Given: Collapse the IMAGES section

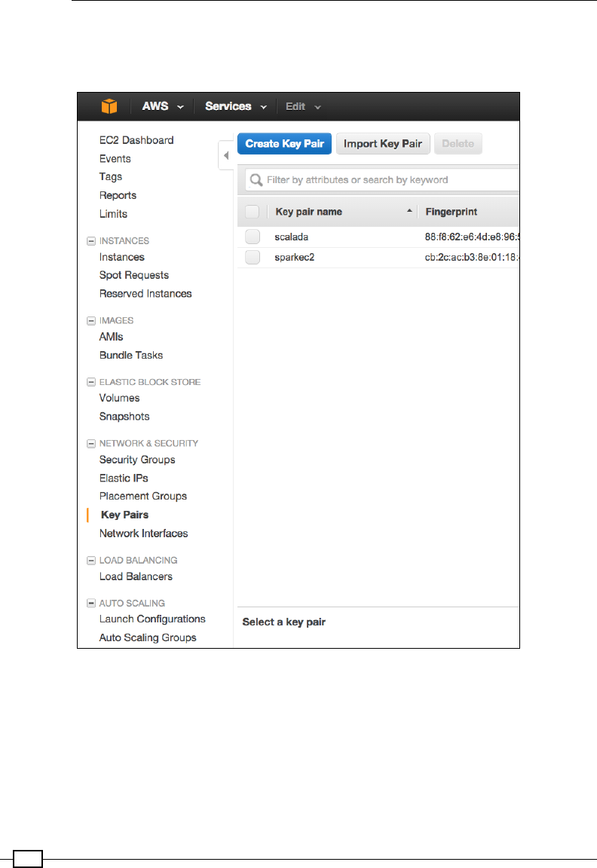Looking at the screenshot, I should [x=91, y=320].
